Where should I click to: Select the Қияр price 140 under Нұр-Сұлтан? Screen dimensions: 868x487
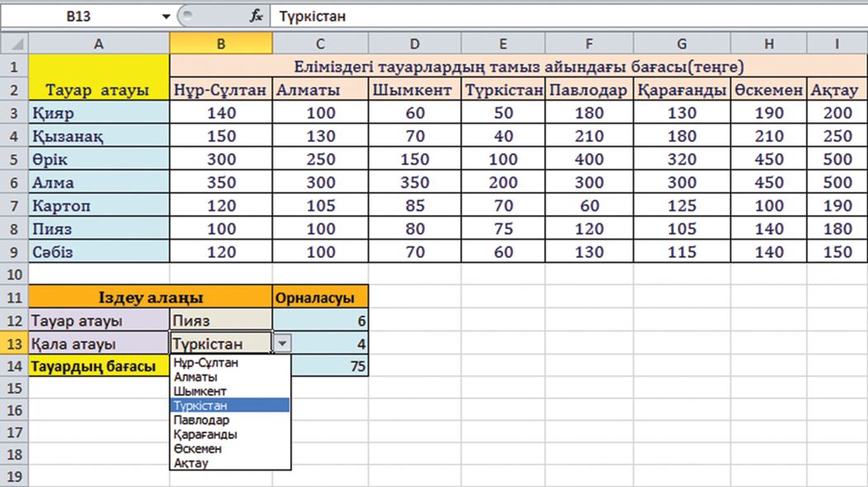click(221, 113)
